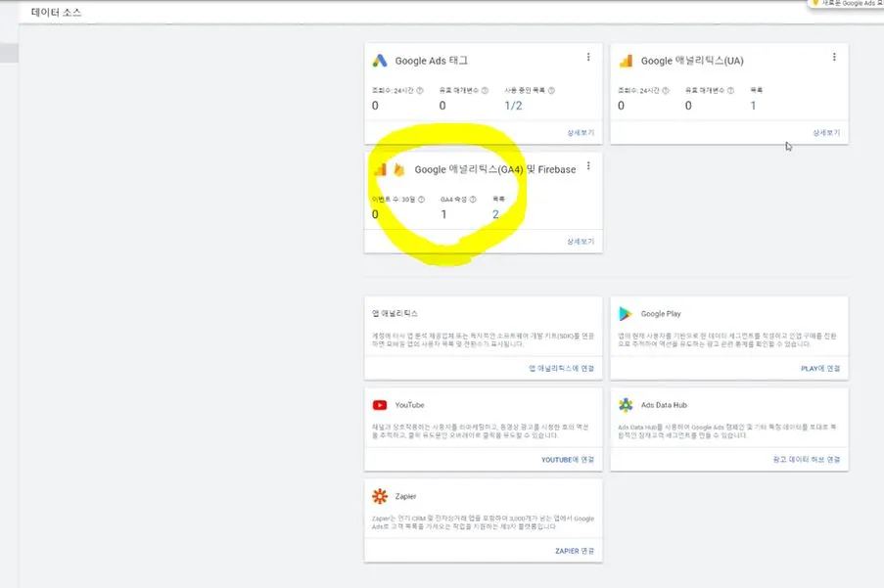
Task: Click the 'PLAY에 연결' link
Action: click(x=820, y=368)
